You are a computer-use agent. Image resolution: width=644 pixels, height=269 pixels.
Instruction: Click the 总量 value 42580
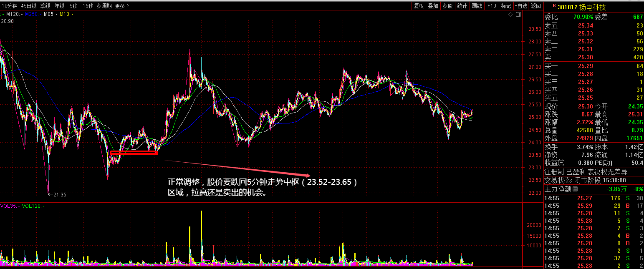585,130
